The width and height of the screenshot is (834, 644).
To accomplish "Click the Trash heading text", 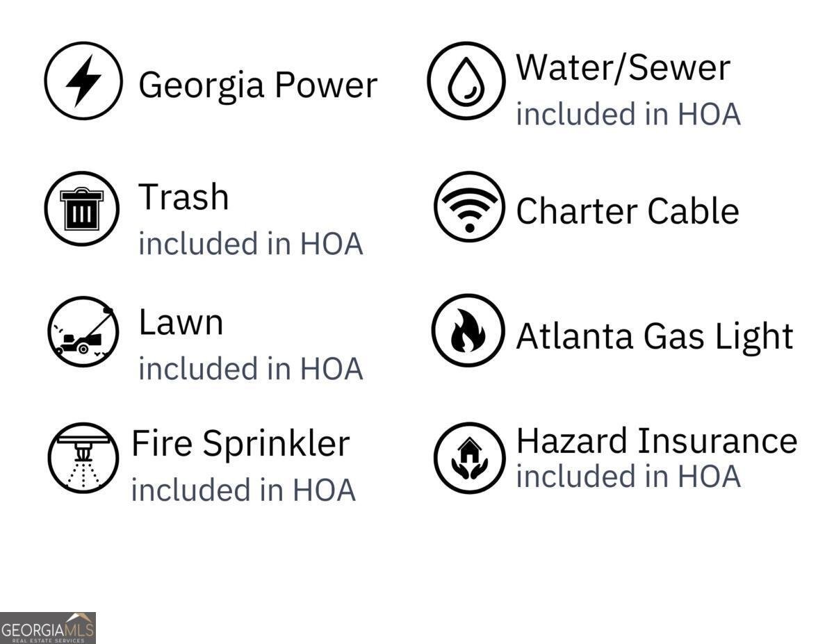I will point(183,197).
